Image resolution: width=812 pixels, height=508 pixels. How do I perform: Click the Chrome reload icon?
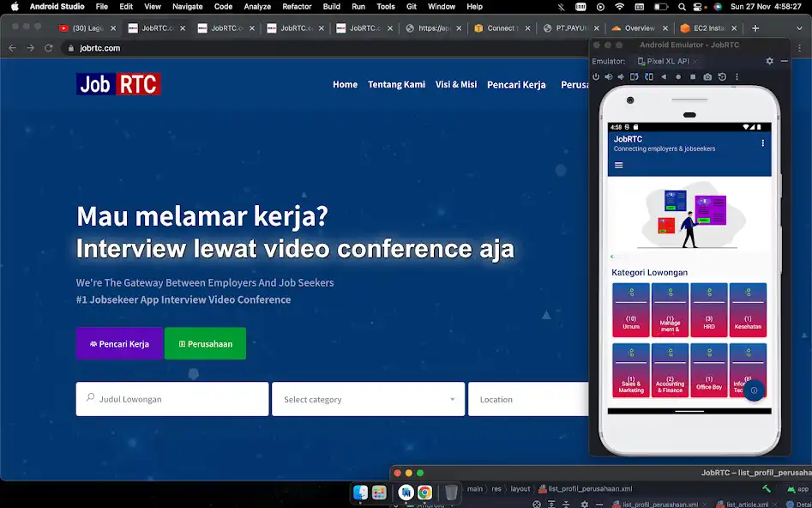[x=49, y=48]
